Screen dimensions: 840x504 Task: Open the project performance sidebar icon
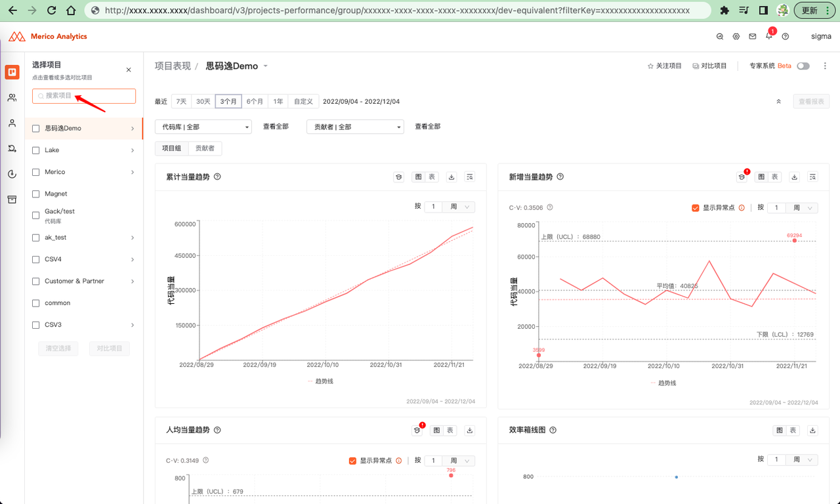(12, 72)
